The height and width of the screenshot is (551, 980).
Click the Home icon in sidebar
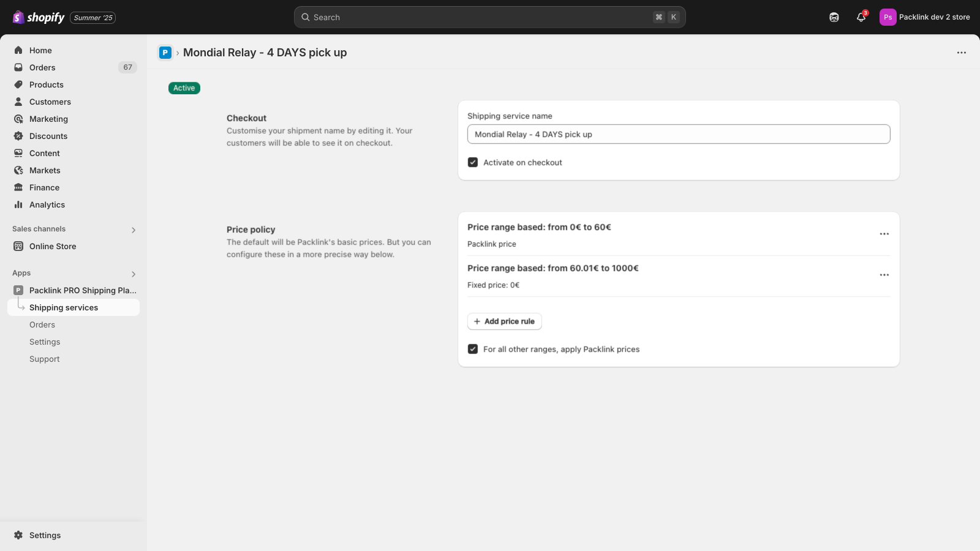click(18, 50)
